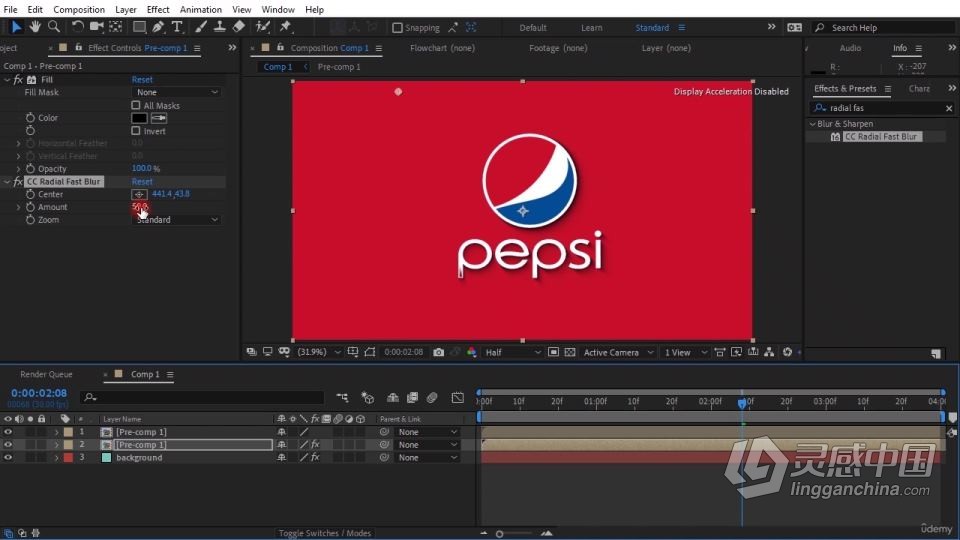Toggle the Fill effect fx switch
Image resolution: width=960 pixels, height=540 pixels.
pyautogui.click(x=18, y=80)
